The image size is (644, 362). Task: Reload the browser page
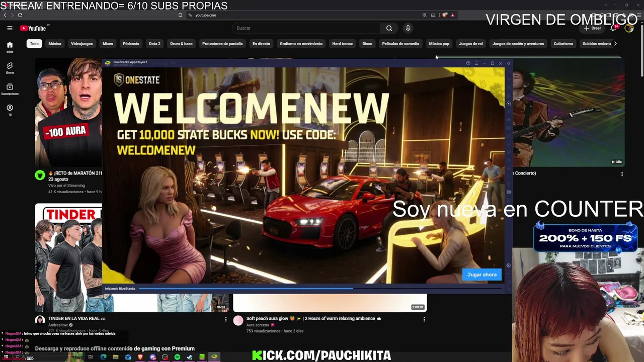[x=20, y=15]
